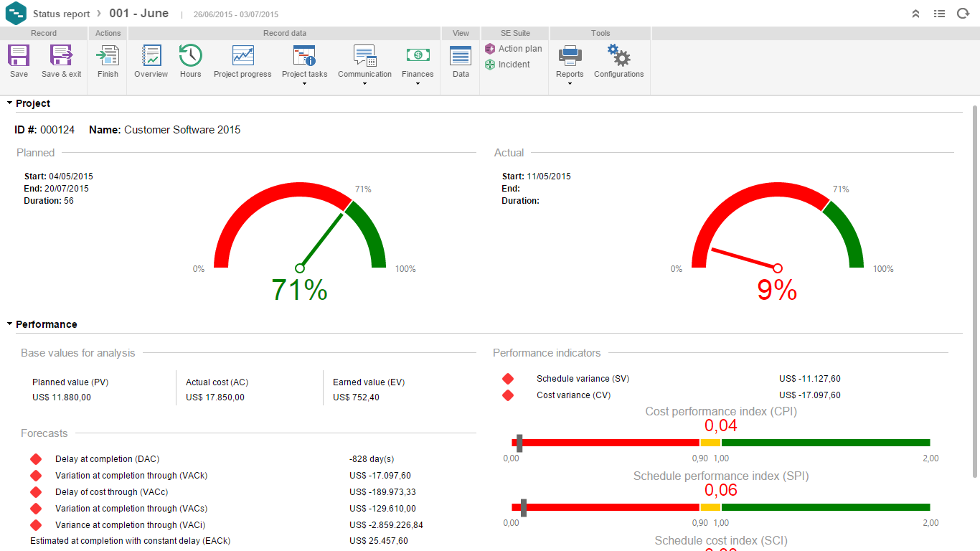Open the Configurations gears icon
The height and width of the screenshot is (551, 980).
[x=618, y=56]
